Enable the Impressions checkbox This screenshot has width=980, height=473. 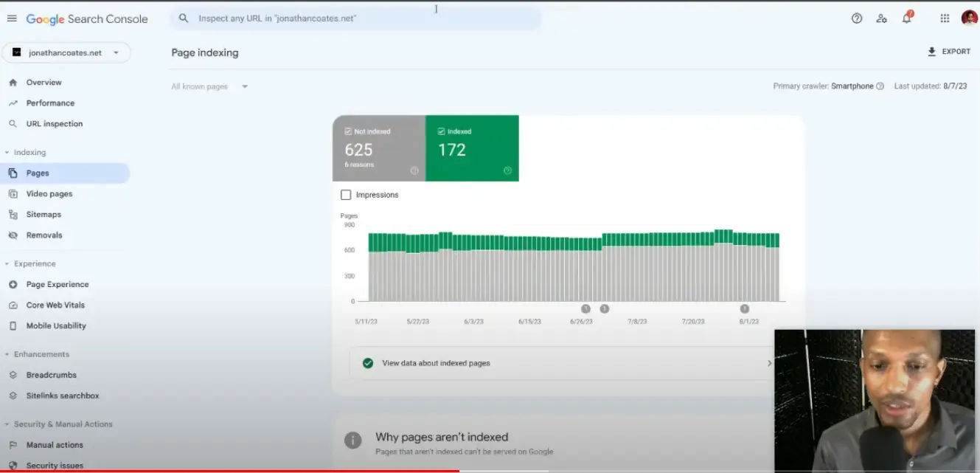pyautogui.click(x=346, y=194)
